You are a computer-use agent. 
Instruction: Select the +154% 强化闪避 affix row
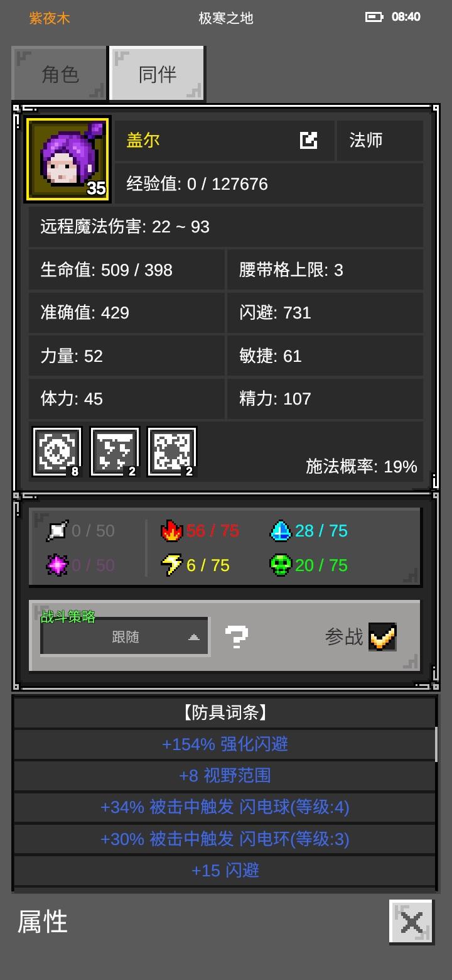pyautogui.click(x=225, y=744)
